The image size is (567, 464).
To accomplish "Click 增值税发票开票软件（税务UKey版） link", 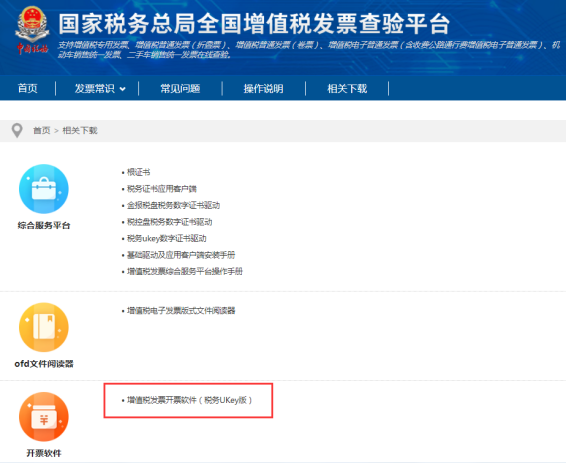I will click(189, 400).
